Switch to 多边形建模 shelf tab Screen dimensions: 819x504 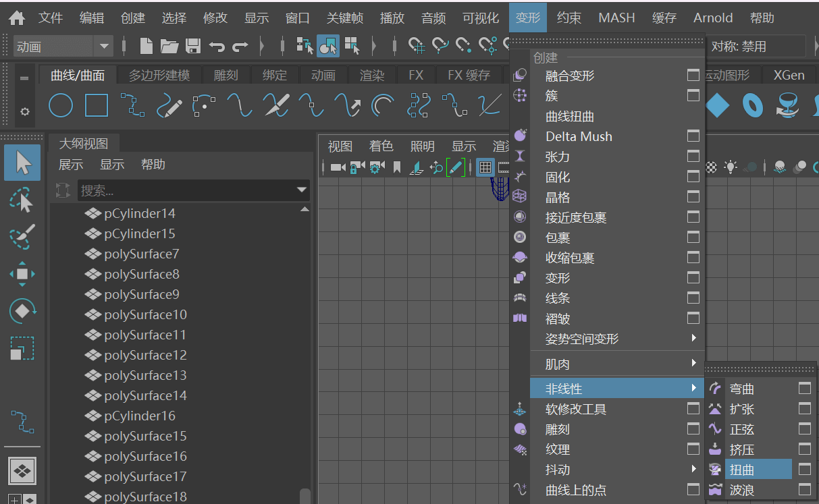coord(159,75)
